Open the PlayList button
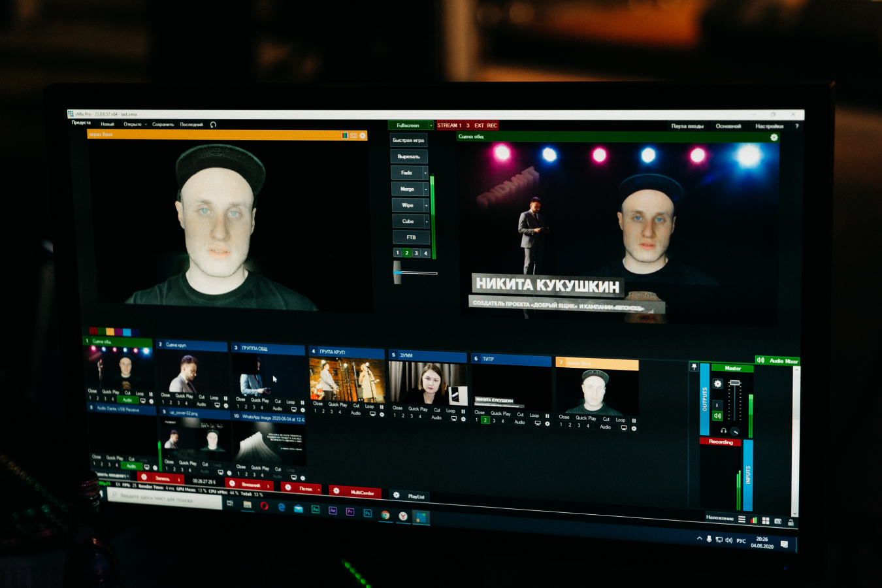 pos(416,497)
